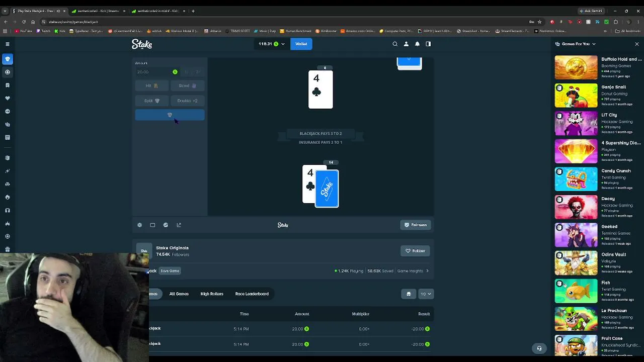Change rows per page dropdown showing 10
Viewport: 644px width, 362px height.
tap(426, 294)
